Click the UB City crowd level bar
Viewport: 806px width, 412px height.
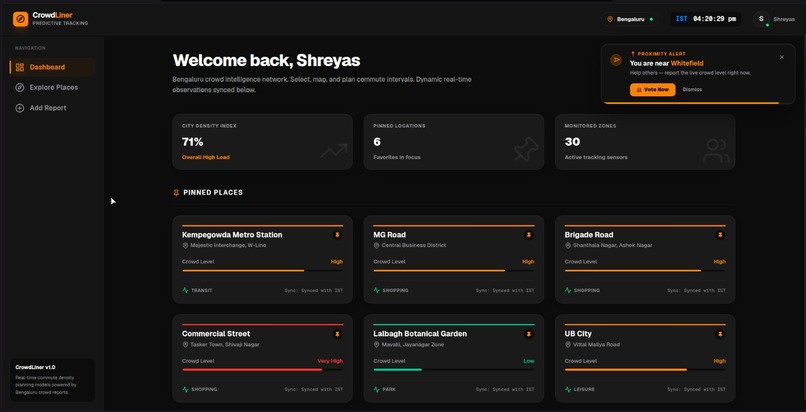click(x=645, y=370)
